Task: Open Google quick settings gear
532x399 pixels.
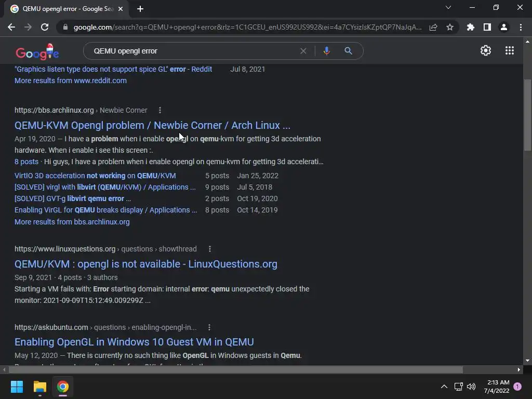Action: pos(486,50)
